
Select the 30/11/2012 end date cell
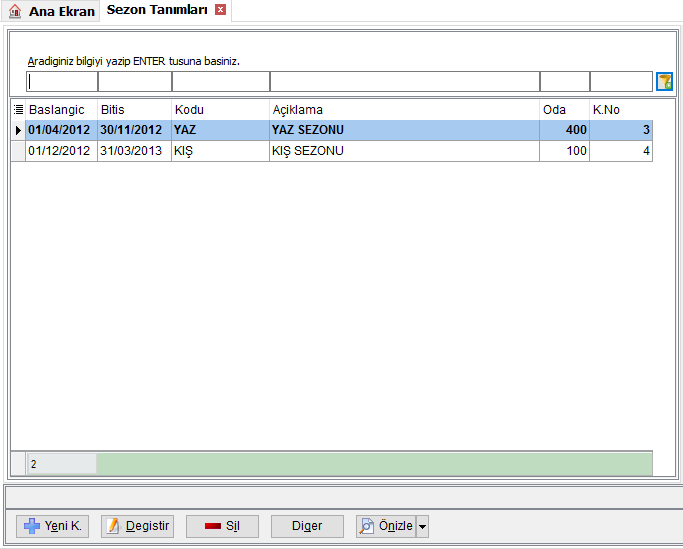pos(134,130)
